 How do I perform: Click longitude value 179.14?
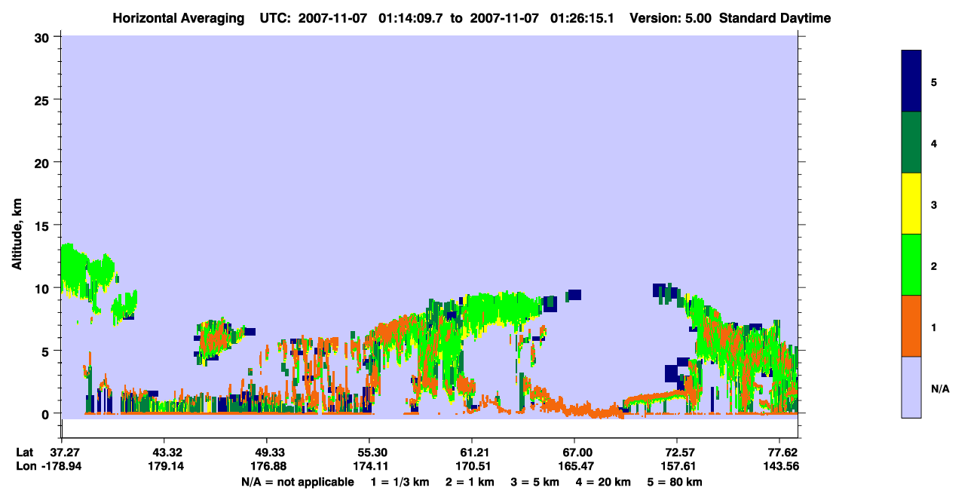164,466
